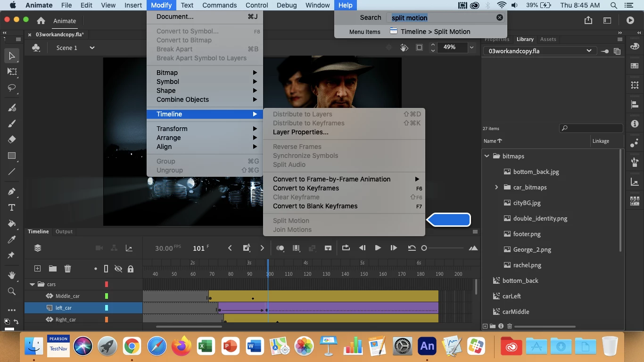Viewport: 644px width, 362px height.
Task: Toggle layer highlight dot in timeline header
Action: click(96, 269)
